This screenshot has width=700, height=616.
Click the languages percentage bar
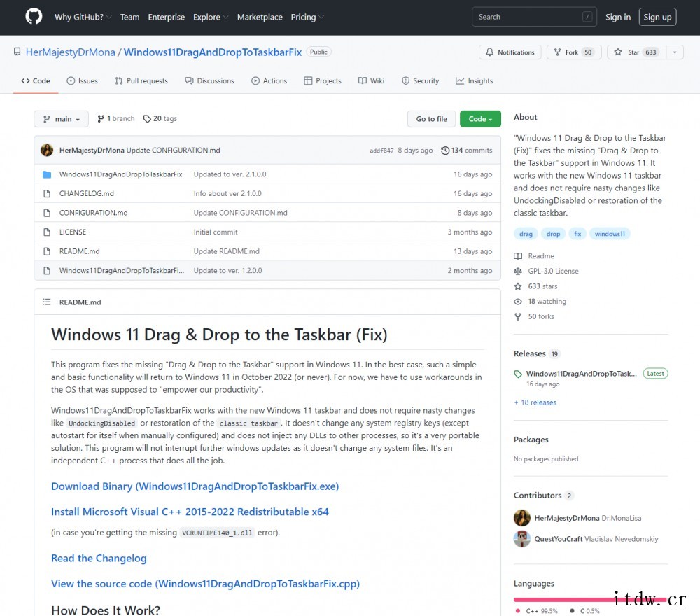[x=591, y=599]
